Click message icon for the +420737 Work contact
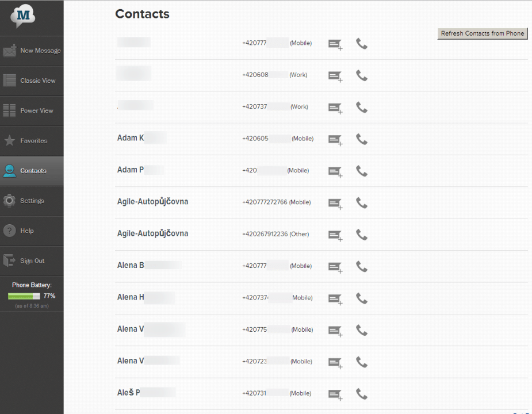 pos(334,108)
